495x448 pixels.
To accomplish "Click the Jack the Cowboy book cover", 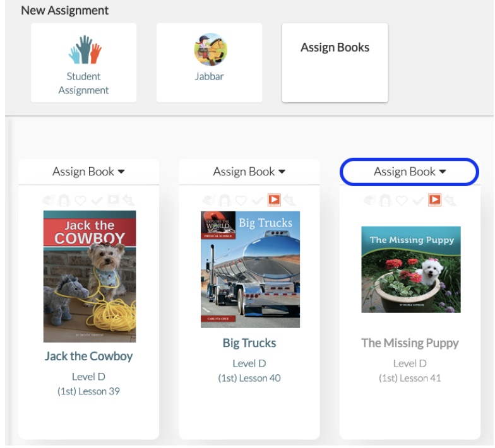I will tap(90, 276).
